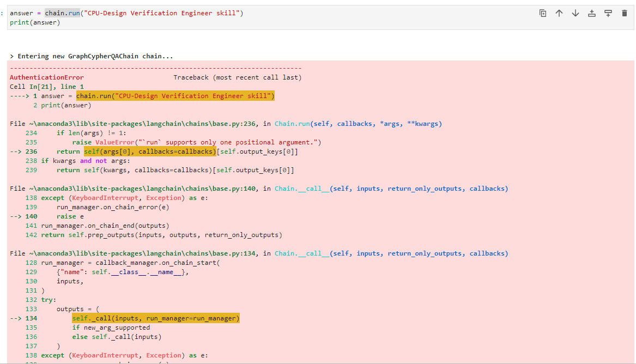
Task: Click 'run_manager.on_chain_end(outputs)' line 141
Action: coord(105,226)
